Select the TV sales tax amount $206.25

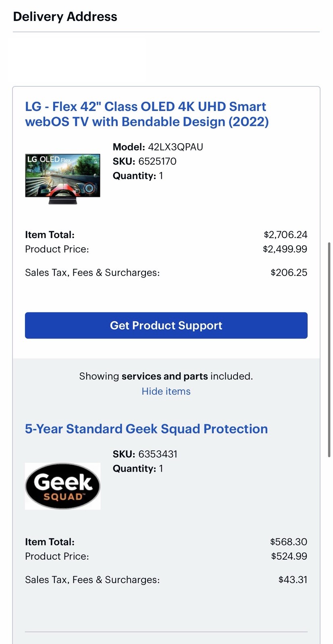point(289,273)
